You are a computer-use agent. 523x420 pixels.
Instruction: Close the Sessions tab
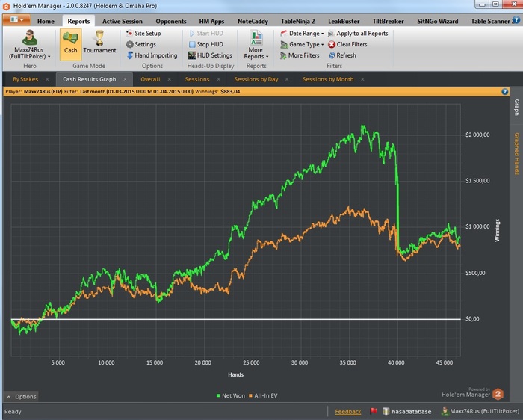tap(218, 79)
